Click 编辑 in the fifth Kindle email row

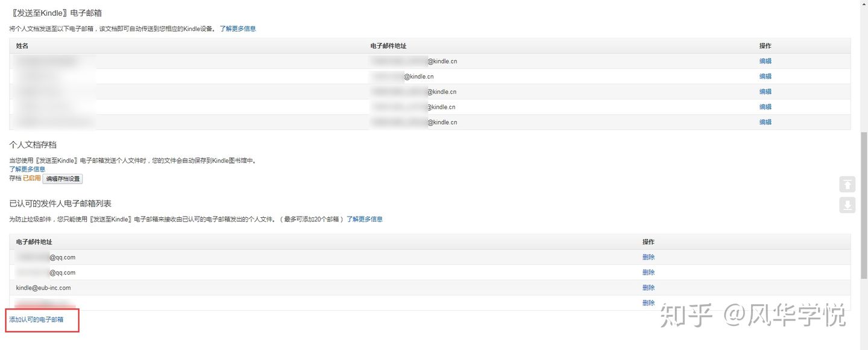765,122
